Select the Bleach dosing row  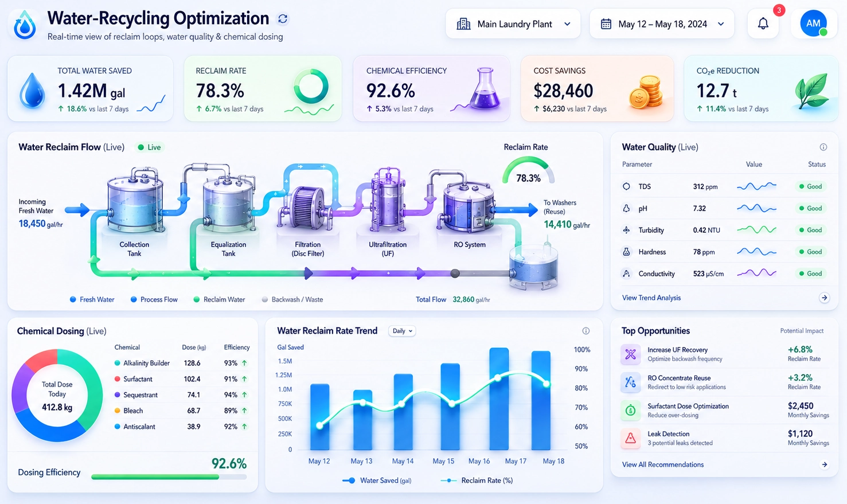pyautogui.click(x=182, y=411)
